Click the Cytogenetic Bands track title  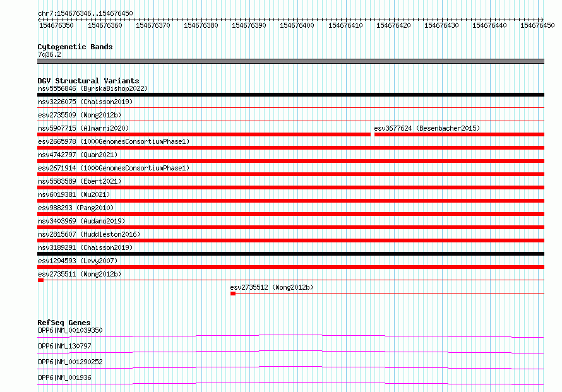click(x=75, y=47)
